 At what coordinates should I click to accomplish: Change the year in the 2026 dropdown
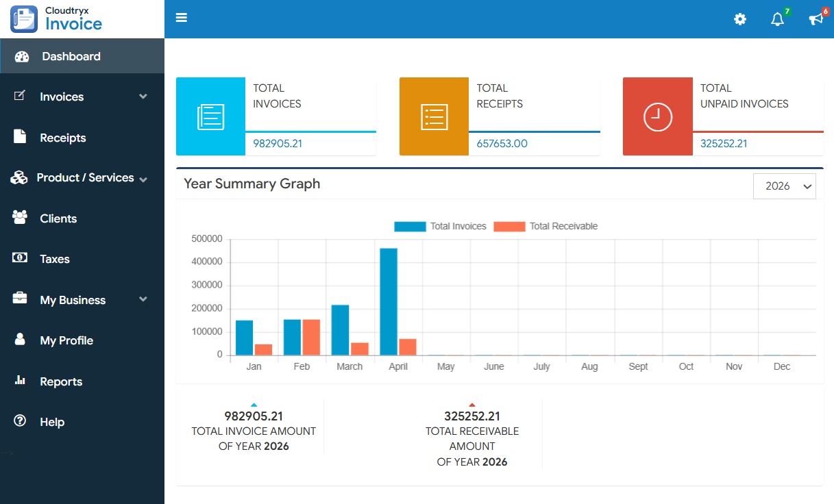[784, 186]
